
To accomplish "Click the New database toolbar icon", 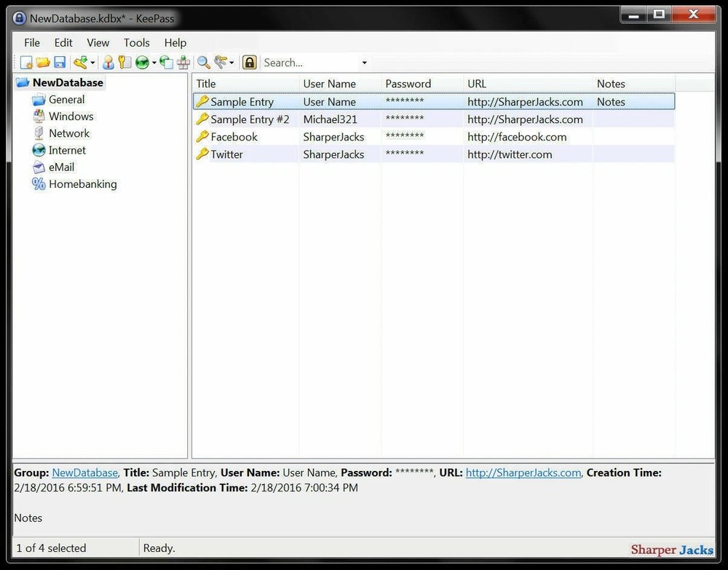I will click(25, 62).
